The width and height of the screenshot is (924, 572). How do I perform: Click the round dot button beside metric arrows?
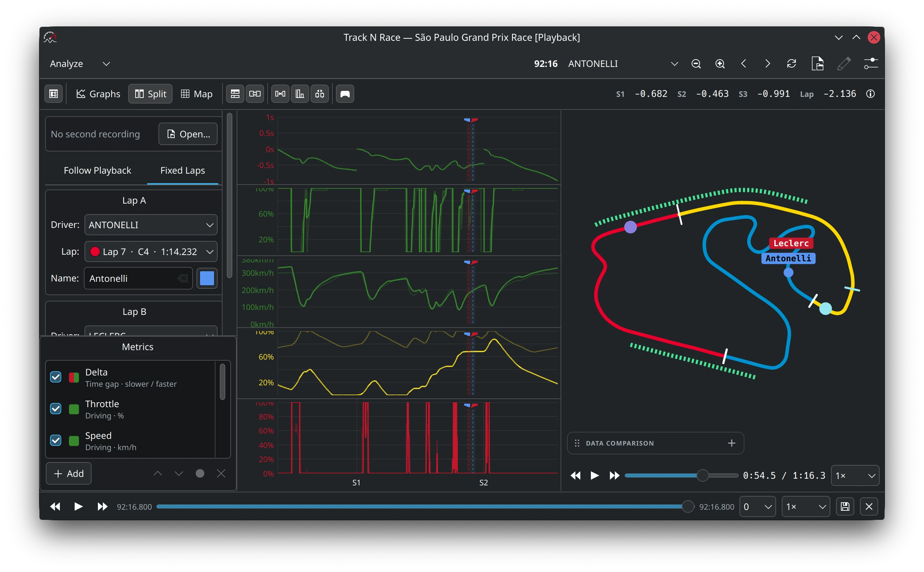pyautogui.click(x=200, y=473)
